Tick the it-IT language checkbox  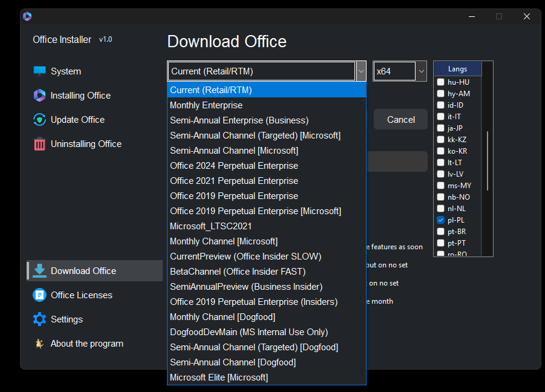[441, 116]
